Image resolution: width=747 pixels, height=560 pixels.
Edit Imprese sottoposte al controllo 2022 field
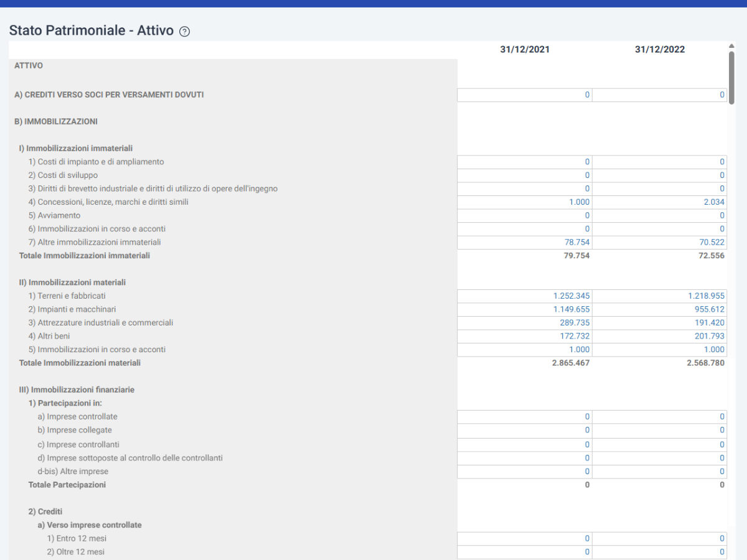[659, 458]
